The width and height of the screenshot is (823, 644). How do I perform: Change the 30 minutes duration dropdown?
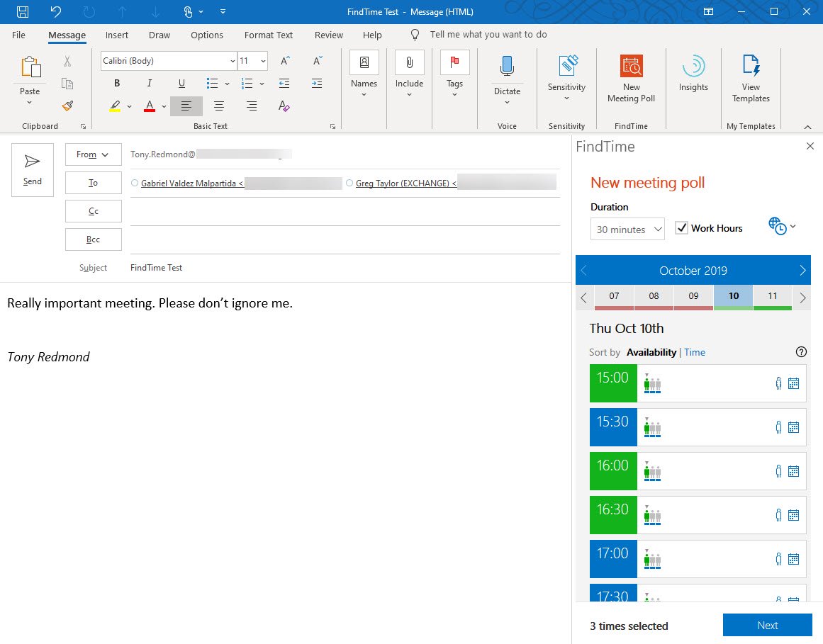pos(627,229)
